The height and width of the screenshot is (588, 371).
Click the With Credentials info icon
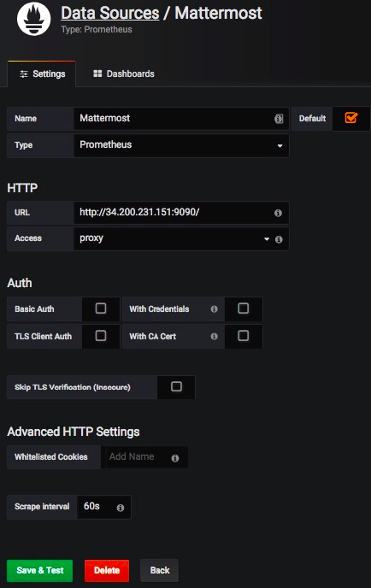pyautogui.click(x=215, y=309)
